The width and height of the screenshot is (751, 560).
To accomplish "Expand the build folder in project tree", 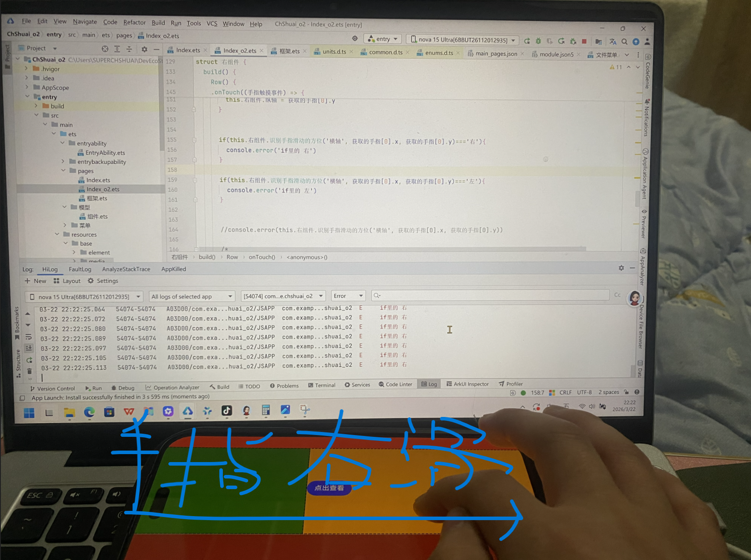I will point(36,106).
